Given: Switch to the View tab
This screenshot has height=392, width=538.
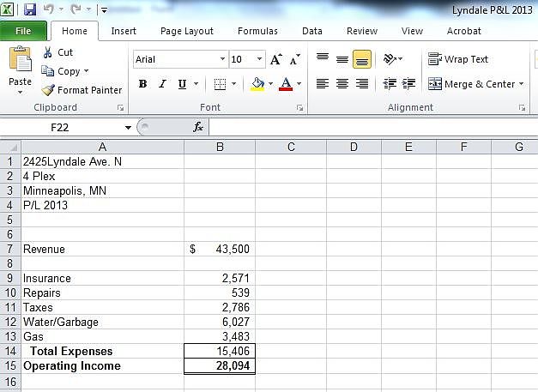Looking at the screenshot, I should pos(412,31).
